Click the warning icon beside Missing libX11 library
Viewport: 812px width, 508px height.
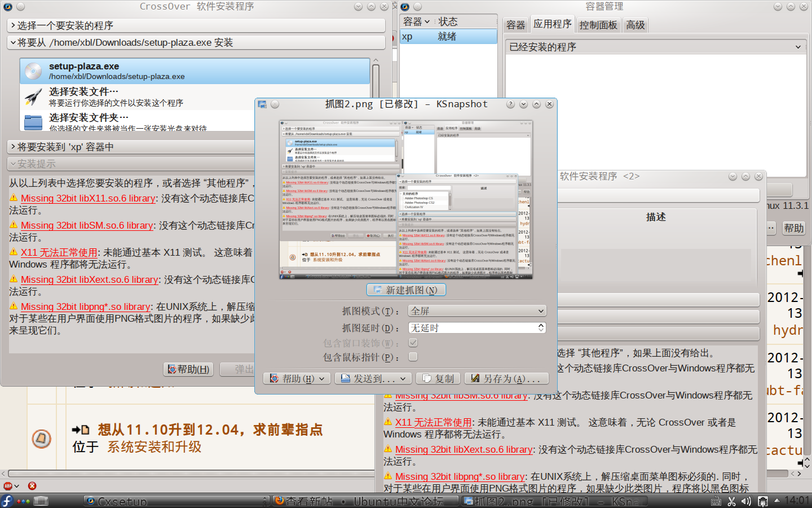pos(14,198)
